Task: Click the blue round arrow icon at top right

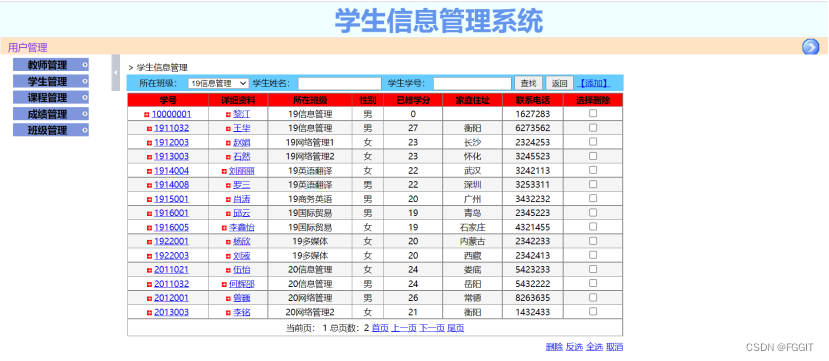Action: pyautogui.click(x=810, y=47)
